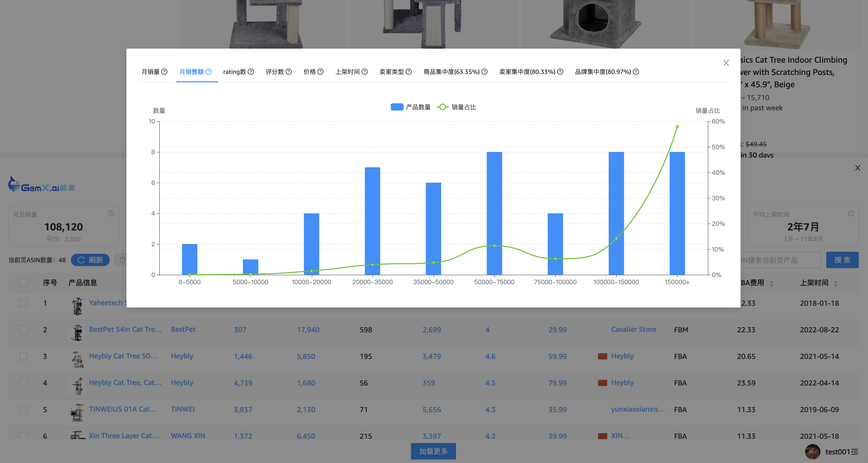Check the checkbox for row 4 Heybly
Screen dimensions: 868x463
pyautogui.click(x=24, y=383)
